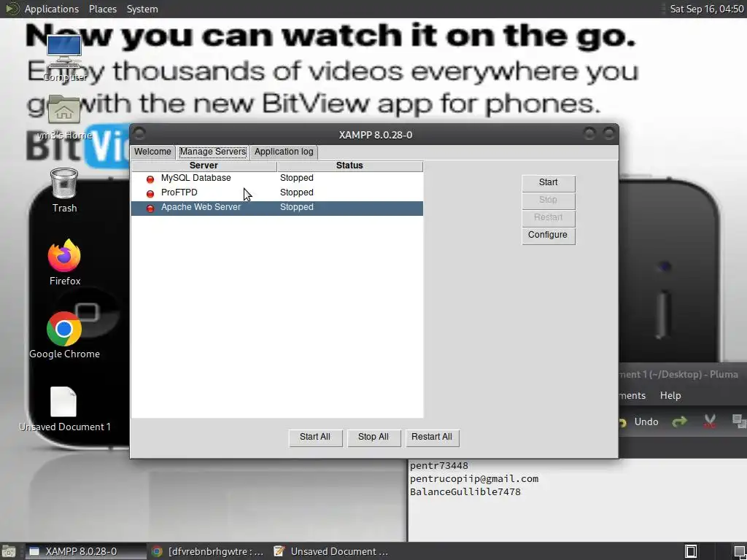Click the Stopped status for MySQL Database
Viewport: 747px width, 560px height.
click(x=296, y=178)
